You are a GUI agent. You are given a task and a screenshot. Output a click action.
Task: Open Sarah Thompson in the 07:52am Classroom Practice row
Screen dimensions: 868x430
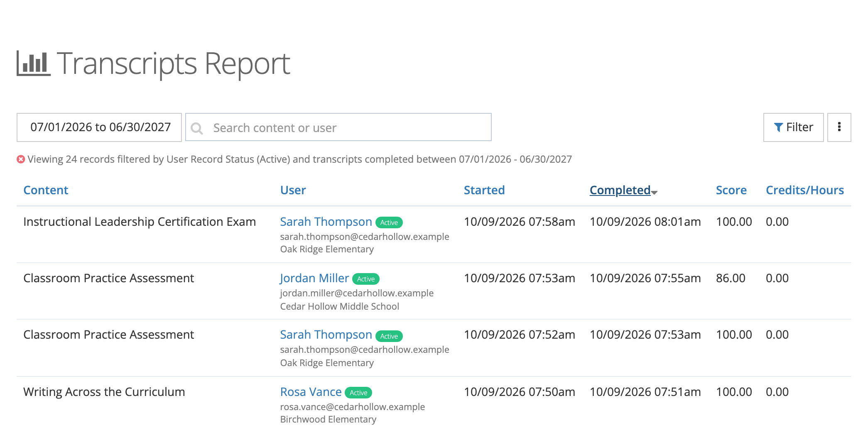point(326,335)
